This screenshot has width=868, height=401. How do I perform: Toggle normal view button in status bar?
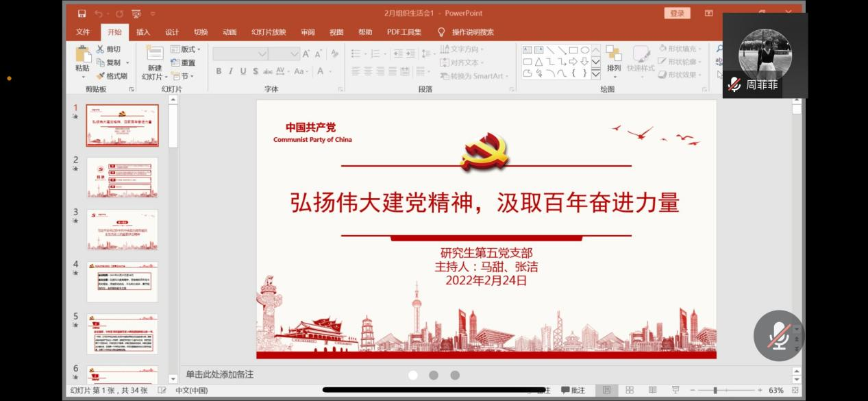[x=606, y=390]
